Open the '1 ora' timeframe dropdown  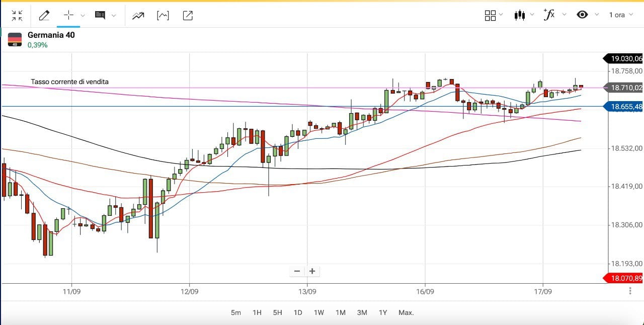[621, 15]
